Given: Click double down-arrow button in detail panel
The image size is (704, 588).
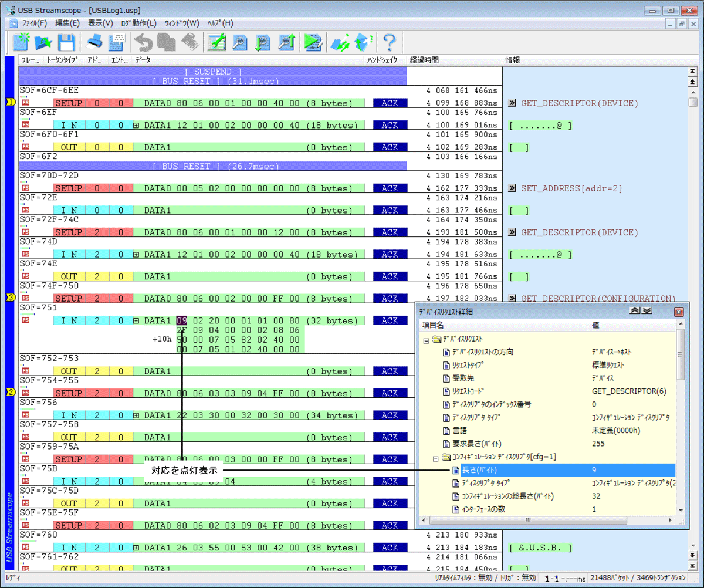Looking at the screenshot, I should tap(647, 311).
